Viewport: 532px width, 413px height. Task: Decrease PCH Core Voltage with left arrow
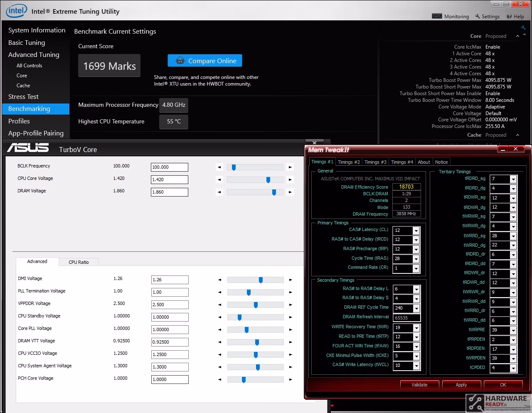point(220,380)
